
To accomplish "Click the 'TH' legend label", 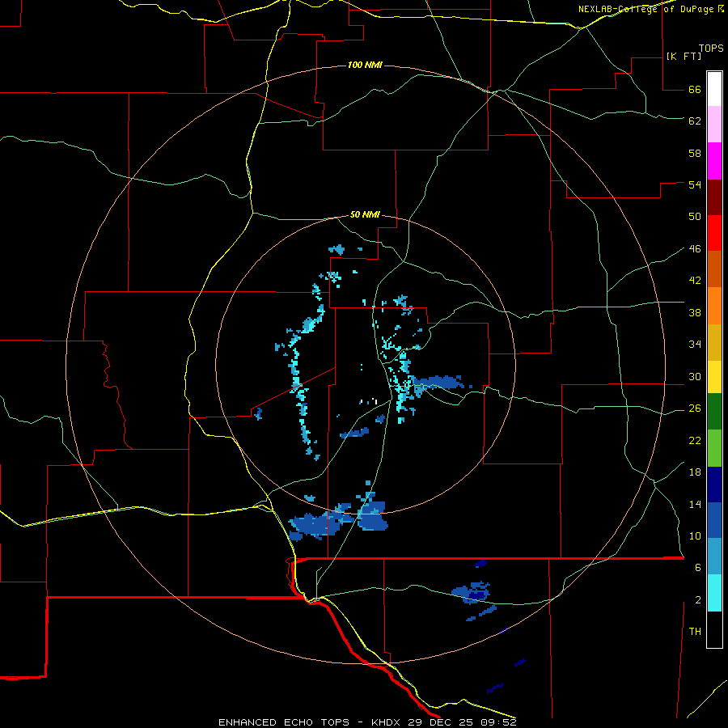I will 695,631.
